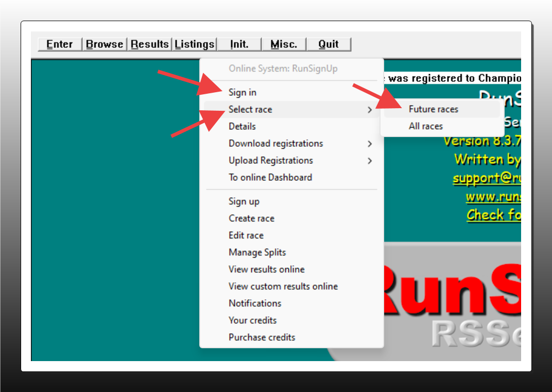Click the Check fo… updates link
Screen dimensions: 552x392
(x=494, y=215)
